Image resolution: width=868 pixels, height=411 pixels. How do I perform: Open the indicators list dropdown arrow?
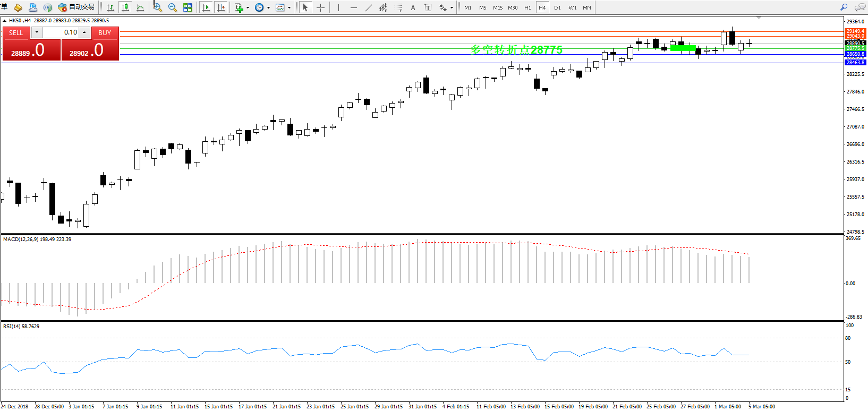248,8
